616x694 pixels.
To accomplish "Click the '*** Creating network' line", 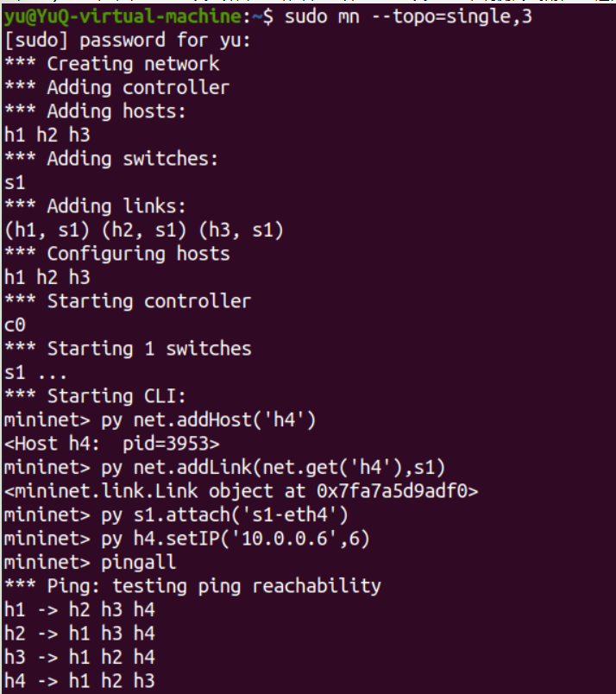I will [x=112, y=64].
